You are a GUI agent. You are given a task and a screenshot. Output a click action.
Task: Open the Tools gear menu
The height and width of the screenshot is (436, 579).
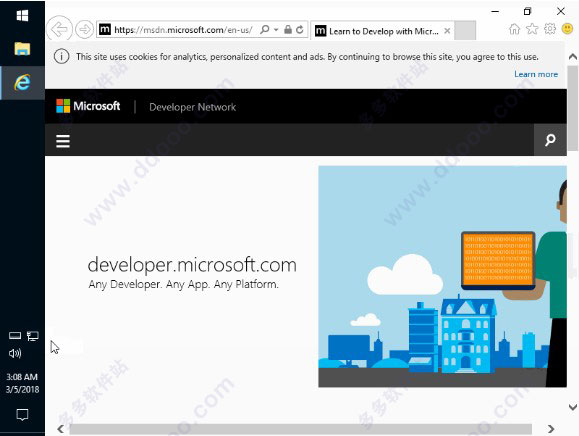point(550,29)
